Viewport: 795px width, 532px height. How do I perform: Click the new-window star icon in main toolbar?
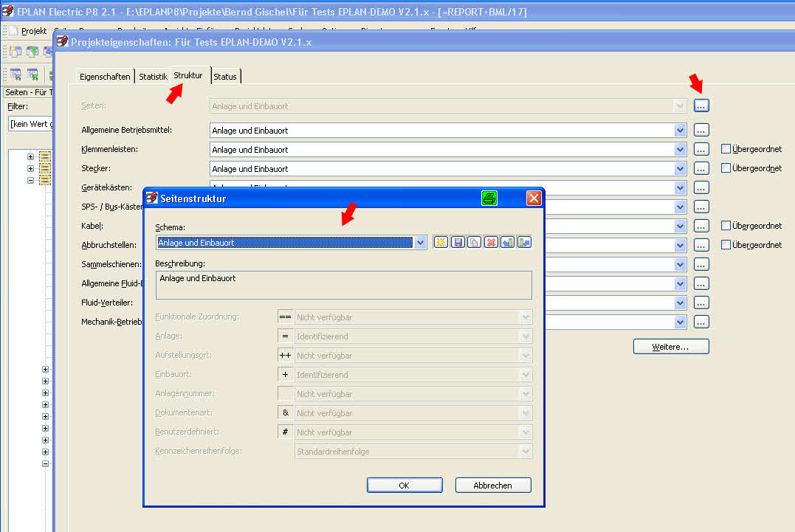[16, 51]
